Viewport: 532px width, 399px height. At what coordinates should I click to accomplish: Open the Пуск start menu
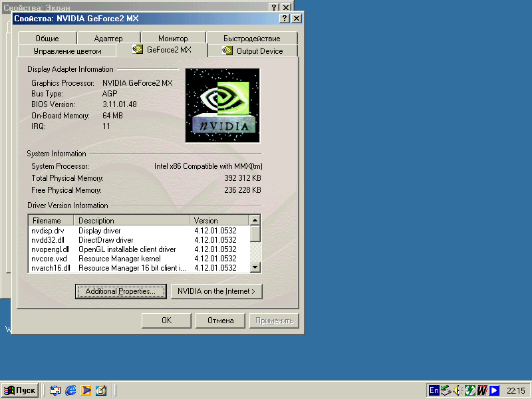click(20, 390)
